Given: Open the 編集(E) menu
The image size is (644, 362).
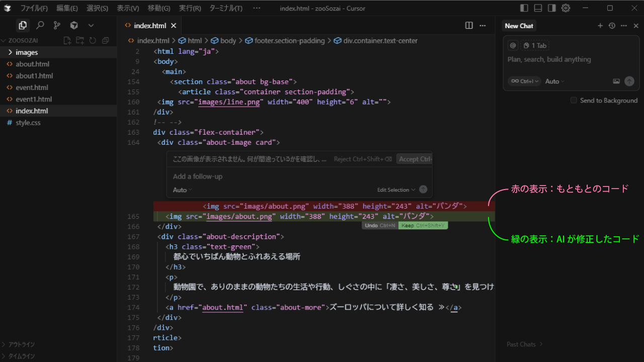Looking at the screenshot, I should coord(67,8).
